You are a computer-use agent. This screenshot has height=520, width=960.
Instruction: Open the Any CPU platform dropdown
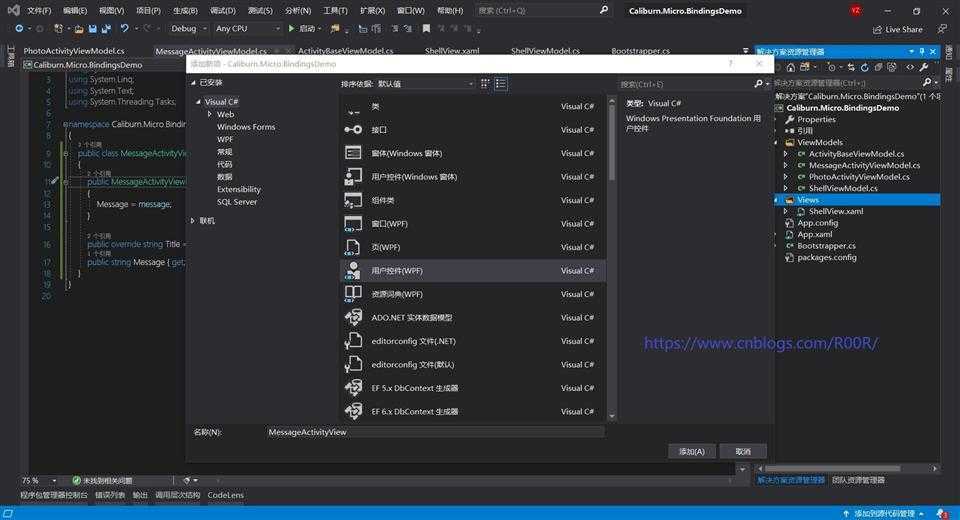[x=247, y=29]
